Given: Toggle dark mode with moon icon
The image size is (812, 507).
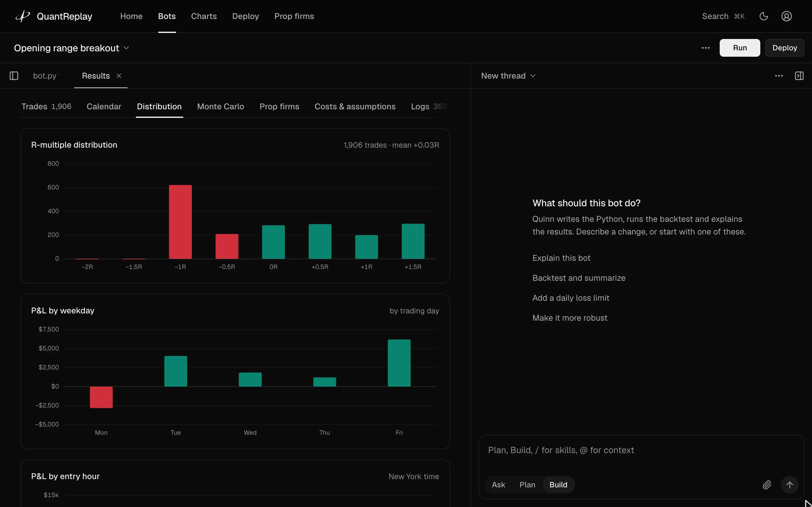Looking at the screenshot, I should (x=764, y=16).
